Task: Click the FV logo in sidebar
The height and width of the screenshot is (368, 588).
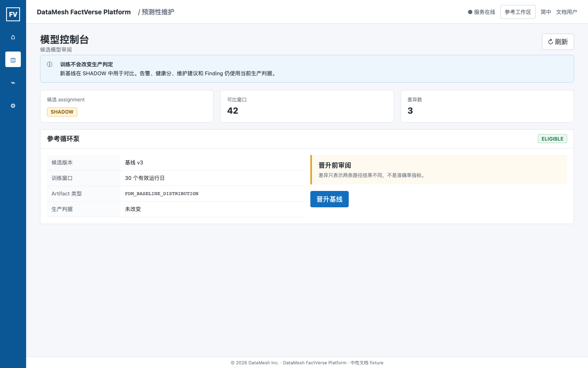Action: (x=13, y=14)
